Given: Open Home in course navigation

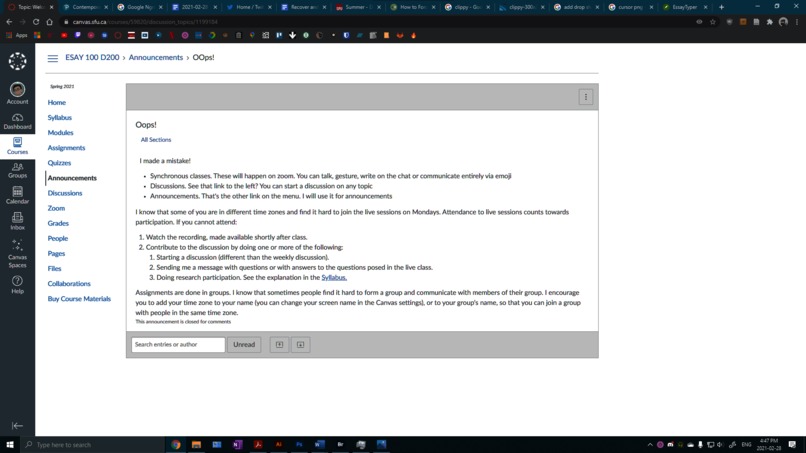Looking at the screenshot, I should coord(57,103).
